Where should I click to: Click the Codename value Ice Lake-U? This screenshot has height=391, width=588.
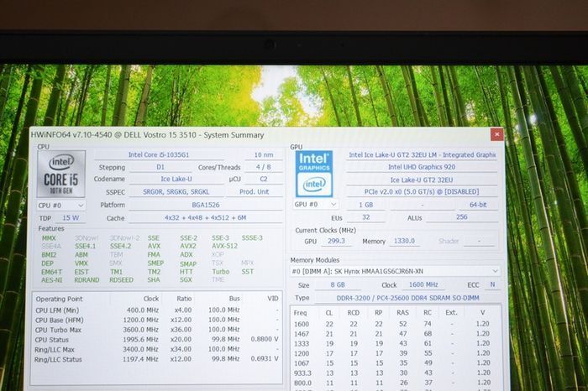[176, 179]
